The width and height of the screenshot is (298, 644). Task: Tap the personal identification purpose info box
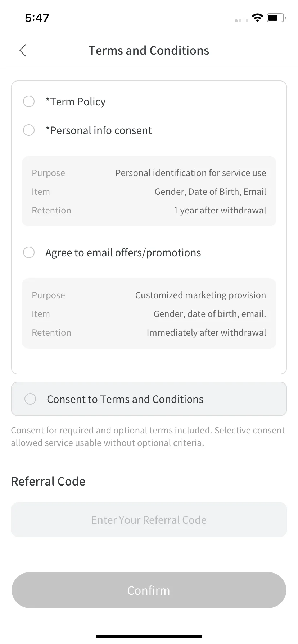(x=149, y=191)
